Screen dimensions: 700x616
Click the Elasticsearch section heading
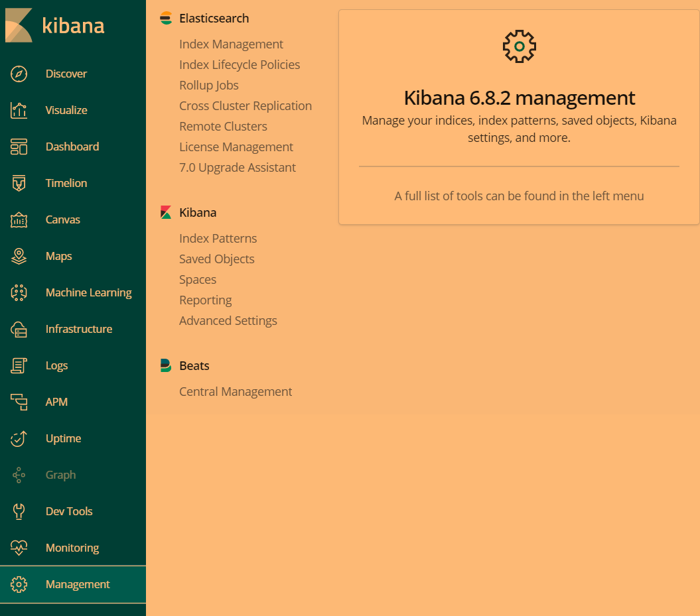click(x=214, y=19)
